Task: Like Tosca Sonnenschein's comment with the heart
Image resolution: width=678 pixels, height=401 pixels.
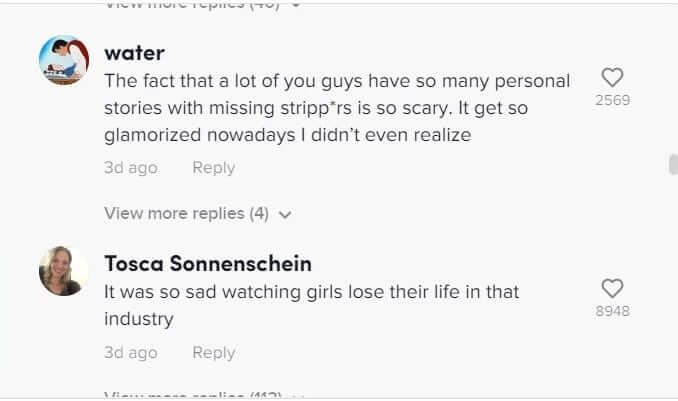Action: pos(612,288)
